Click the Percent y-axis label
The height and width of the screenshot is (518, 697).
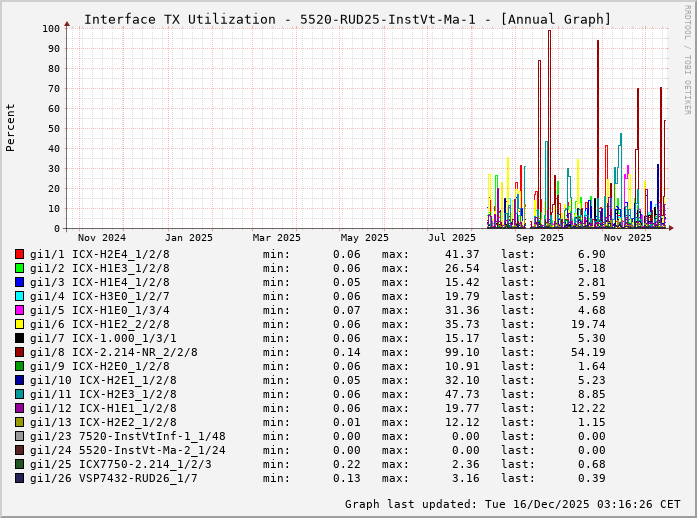click(10, 128)
